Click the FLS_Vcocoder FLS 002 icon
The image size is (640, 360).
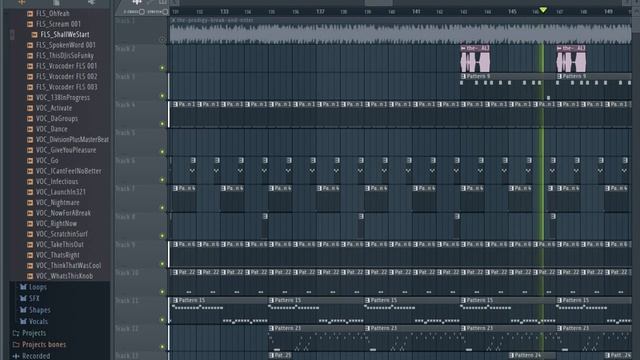point(30,77)
